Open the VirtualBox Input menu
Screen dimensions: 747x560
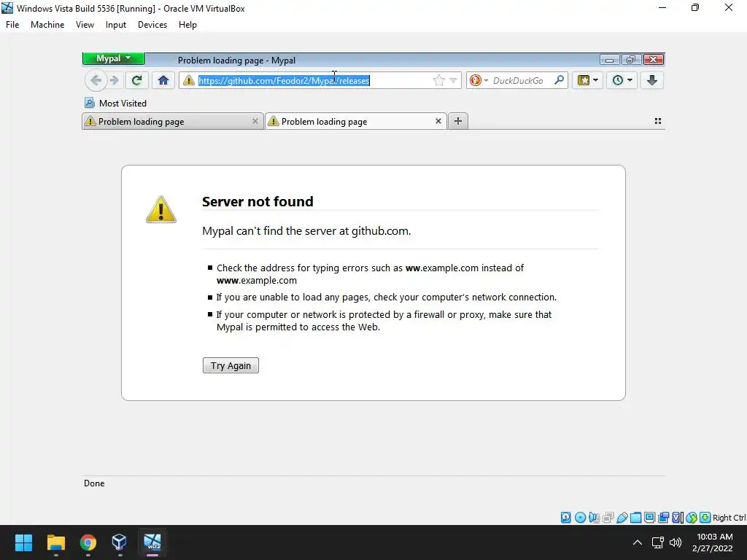coord(116,25)
